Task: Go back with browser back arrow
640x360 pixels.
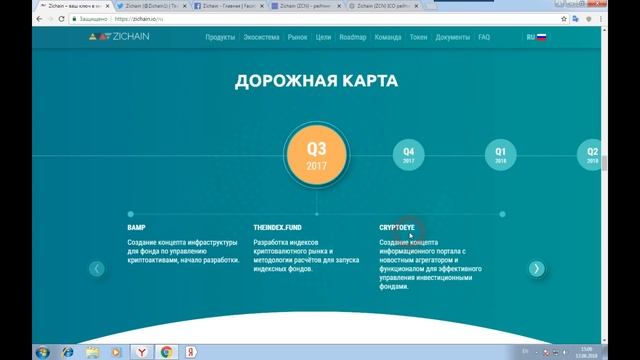Action: 39,19
